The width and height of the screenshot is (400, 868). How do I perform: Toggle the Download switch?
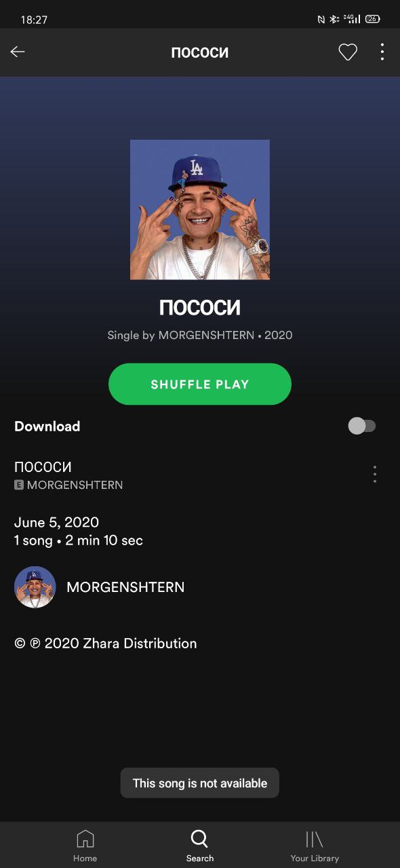[362, 426]
